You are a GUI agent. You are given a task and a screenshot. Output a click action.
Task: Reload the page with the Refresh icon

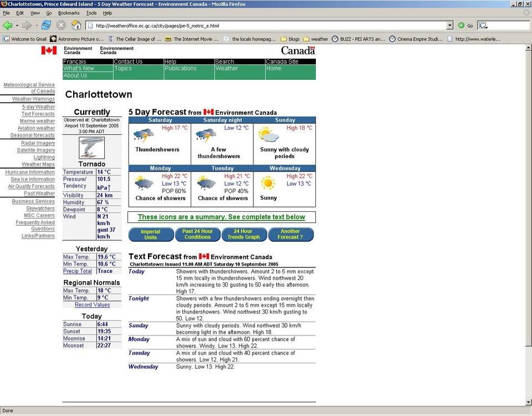pos(46,25)
